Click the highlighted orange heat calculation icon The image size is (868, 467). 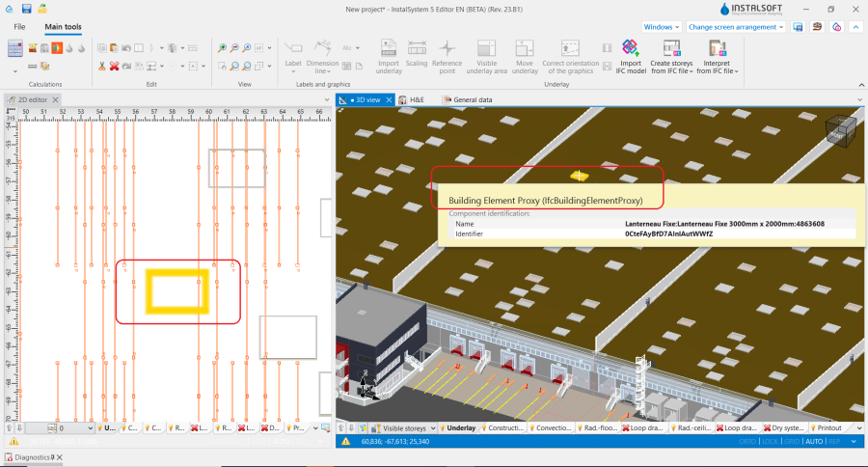[57, 48]
